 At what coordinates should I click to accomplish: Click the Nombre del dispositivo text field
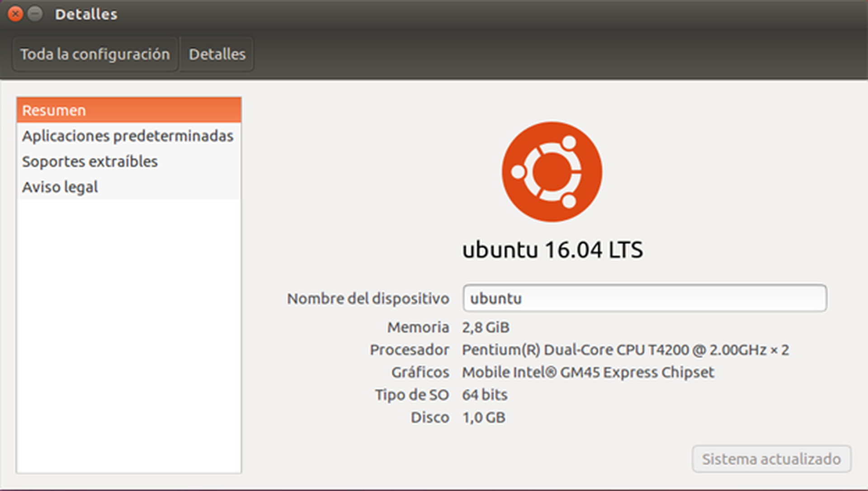pos(645,298)
